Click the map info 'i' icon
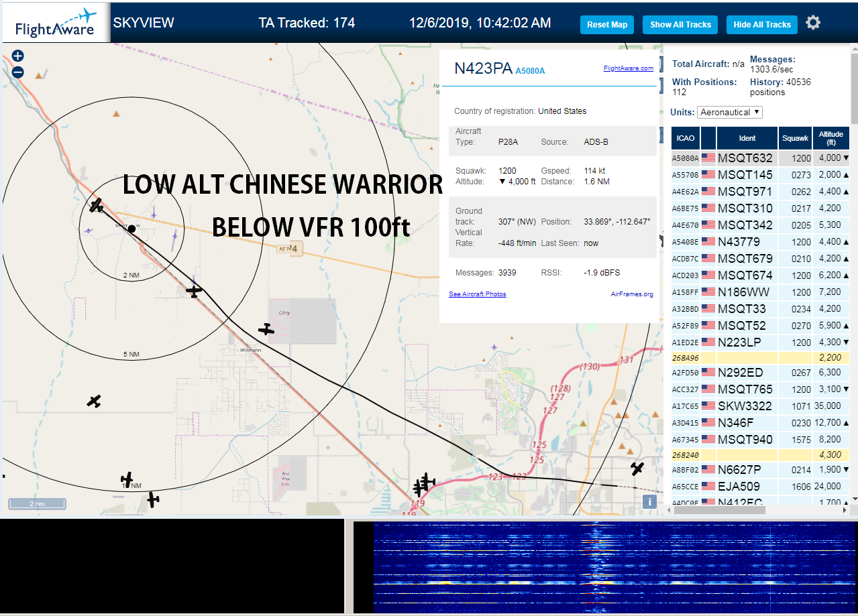This screenshot has width=858, height=616. click(x=649, y=501)
